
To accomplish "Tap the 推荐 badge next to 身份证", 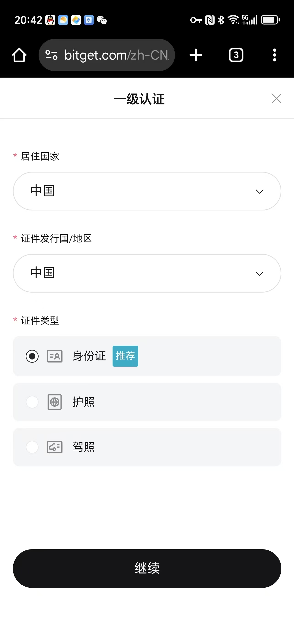I will (125, 356).
